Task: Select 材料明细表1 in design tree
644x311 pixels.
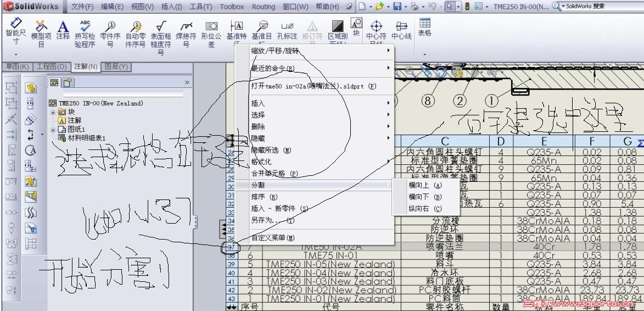Action: [82, 138]
